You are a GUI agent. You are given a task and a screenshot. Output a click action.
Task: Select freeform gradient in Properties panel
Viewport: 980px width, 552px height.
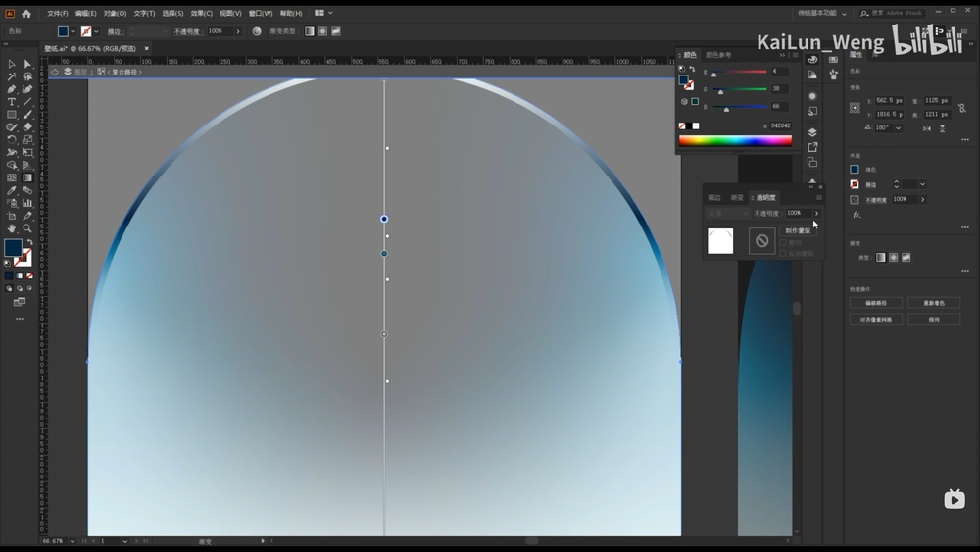point(906,258)
